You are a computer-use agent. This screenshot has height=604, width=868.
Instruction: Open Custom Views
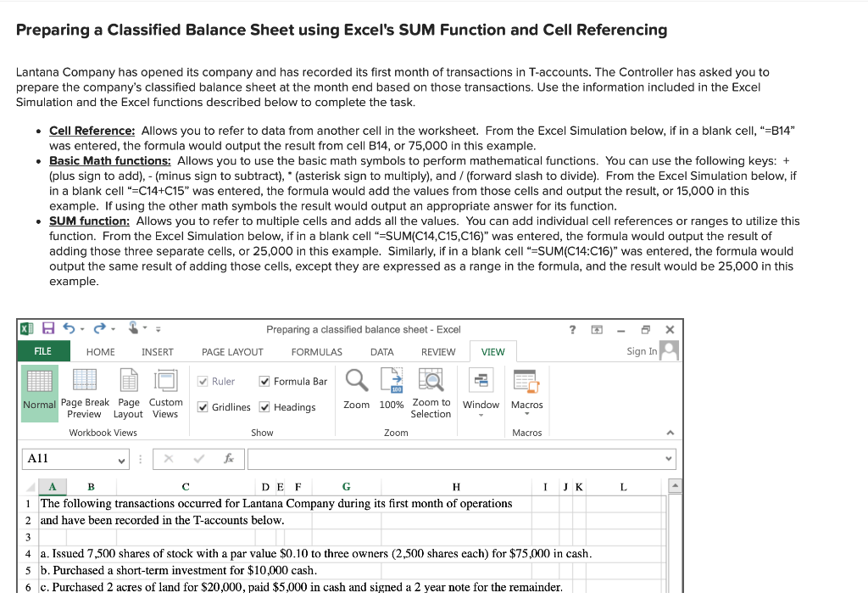point(165,393)
